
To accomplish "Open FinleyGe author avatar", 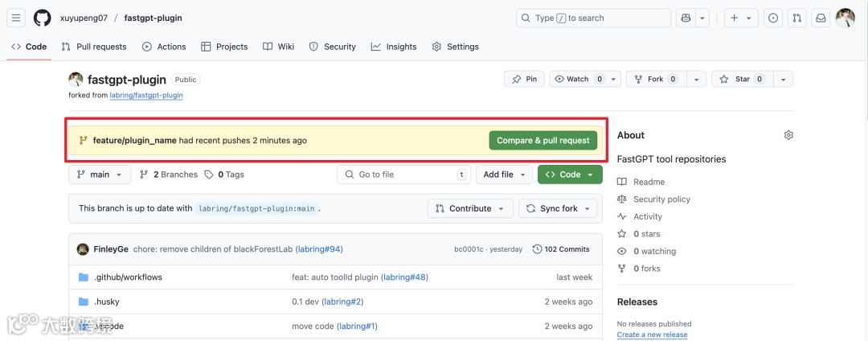I will click(x=83, y=249).
